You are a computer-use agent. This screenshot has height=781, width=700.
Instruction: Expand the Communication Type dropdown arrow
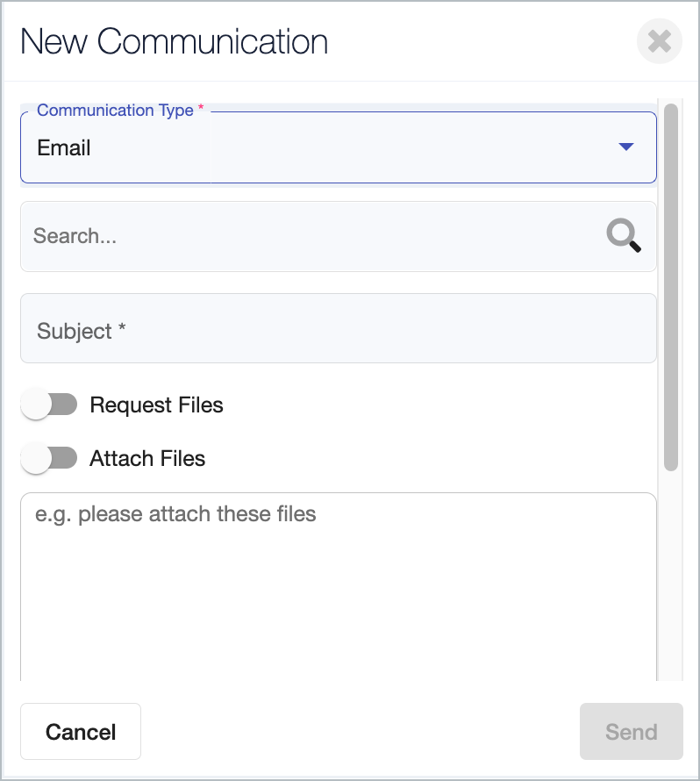(x=625, y=147)
